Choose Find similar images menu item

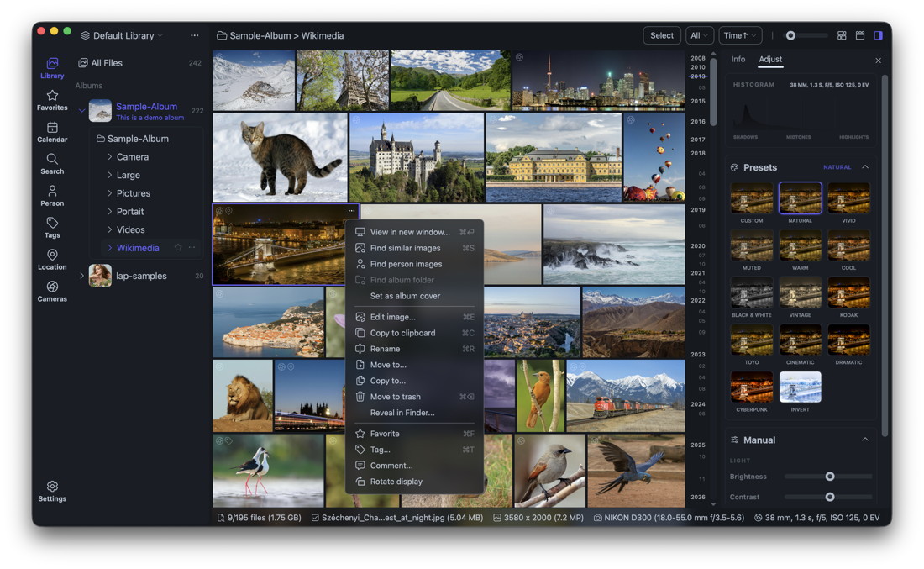point(405,248)
